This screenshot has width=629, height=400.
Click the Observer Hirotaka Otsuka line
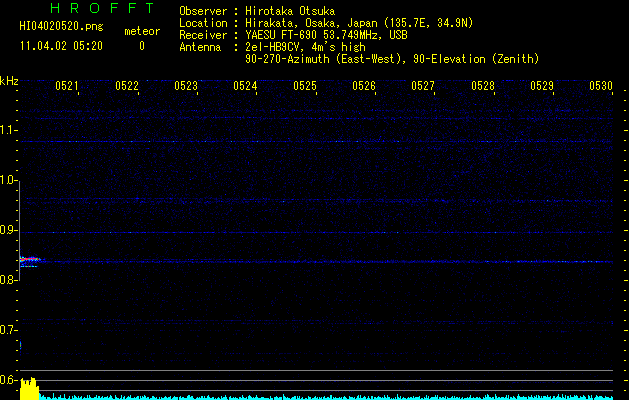click(x=257, y=11)
